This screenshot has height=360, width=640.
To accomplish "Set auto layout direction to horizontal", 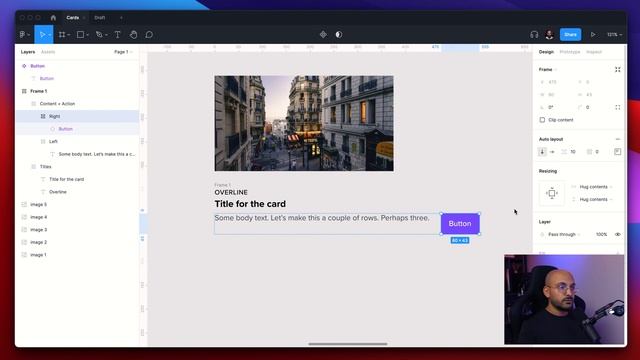I will [552, 151].
